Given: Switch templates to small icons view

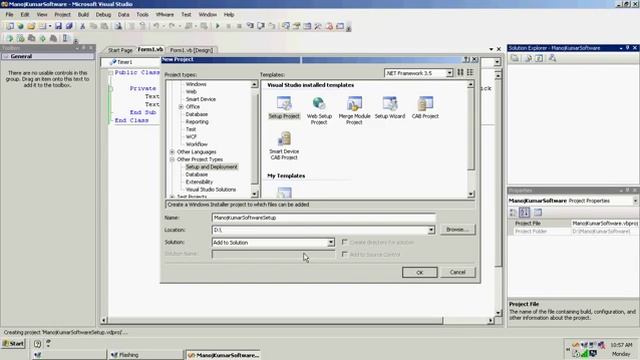Looking at the screenshot, I should pos(470,72).
